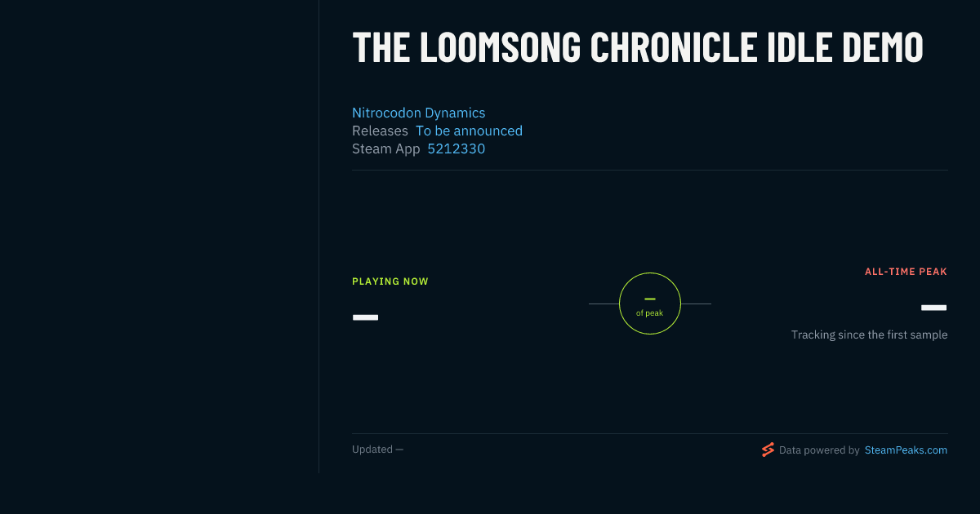
Task: Open Nitrocodon Dynamics developer link
Action: pos(418,113)
